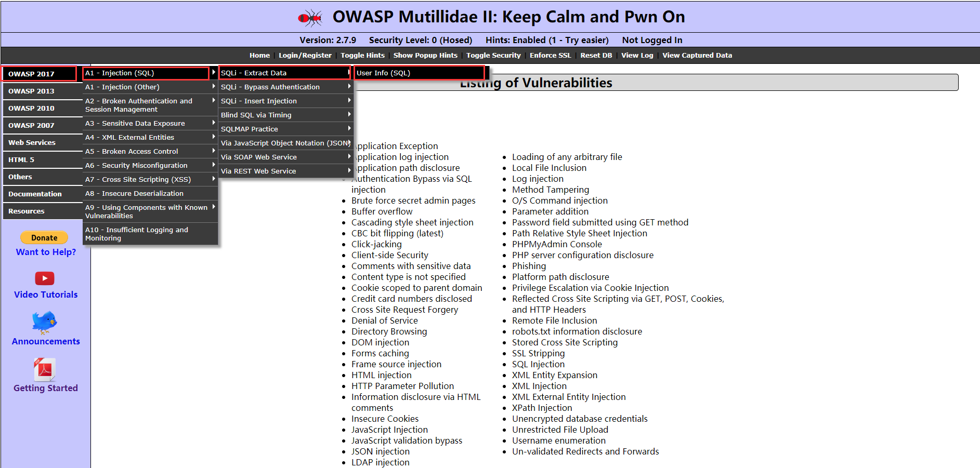Open Via JavaScript Object Notation (JSON) submenu
The height and width of the screenshot is (468, 980).
pos(286,143)
